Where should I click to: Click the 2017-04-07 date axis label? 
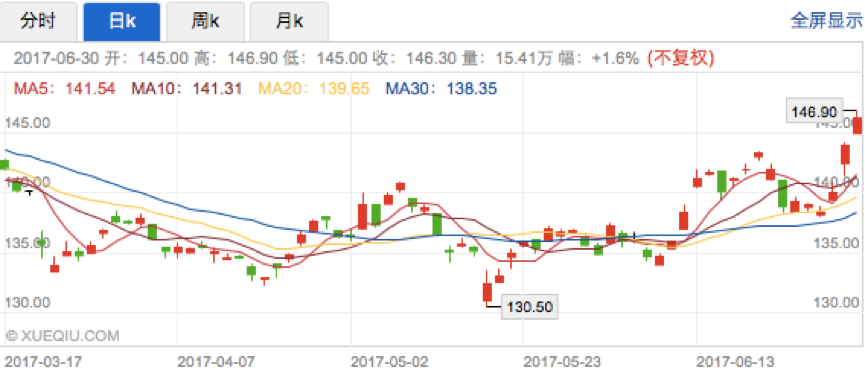pos(216,362)
